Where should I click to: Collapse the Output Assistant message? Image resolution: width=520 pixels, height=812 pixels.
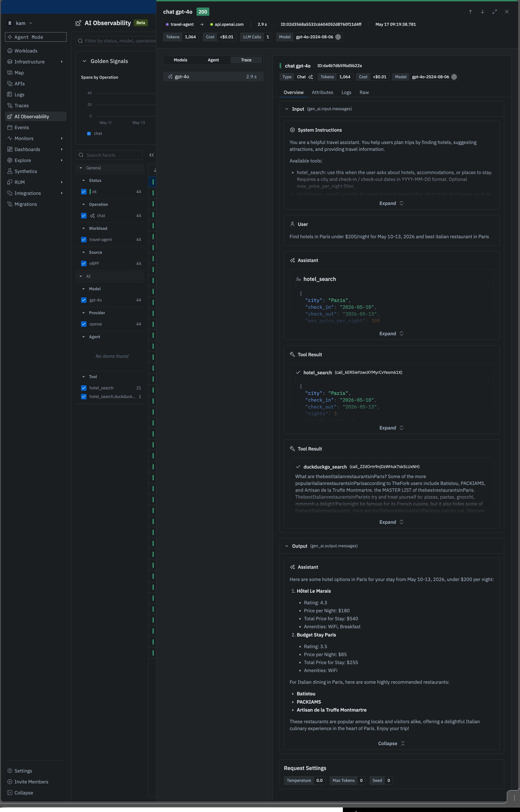391,744
